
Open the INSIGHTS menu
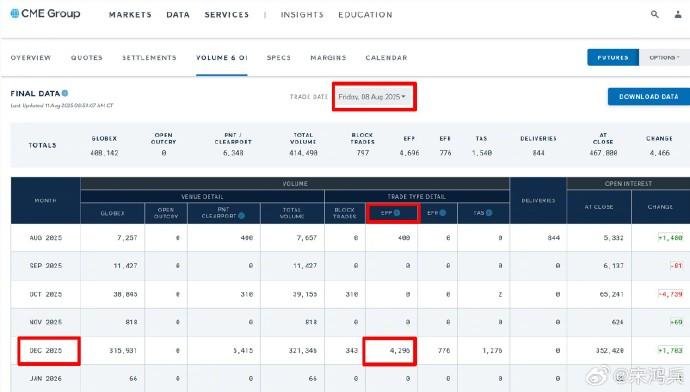(302, 15)
